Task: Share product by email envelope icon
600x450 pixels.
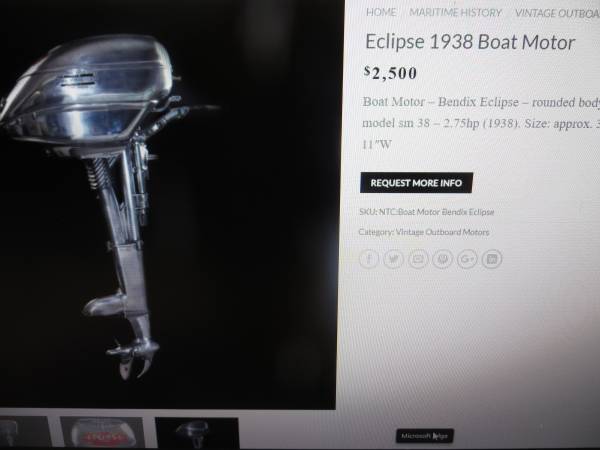Action: pos(418,259)
